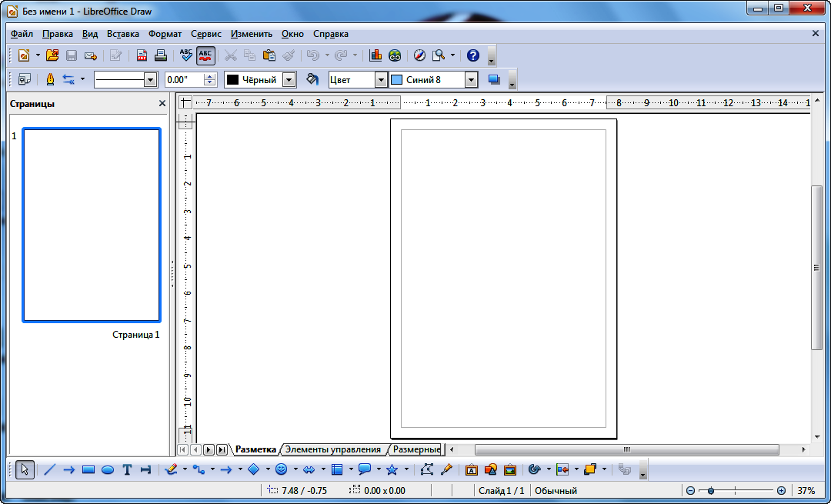Open the Вид menu
This screenshot has height=504, width=831.
[90, 33]
